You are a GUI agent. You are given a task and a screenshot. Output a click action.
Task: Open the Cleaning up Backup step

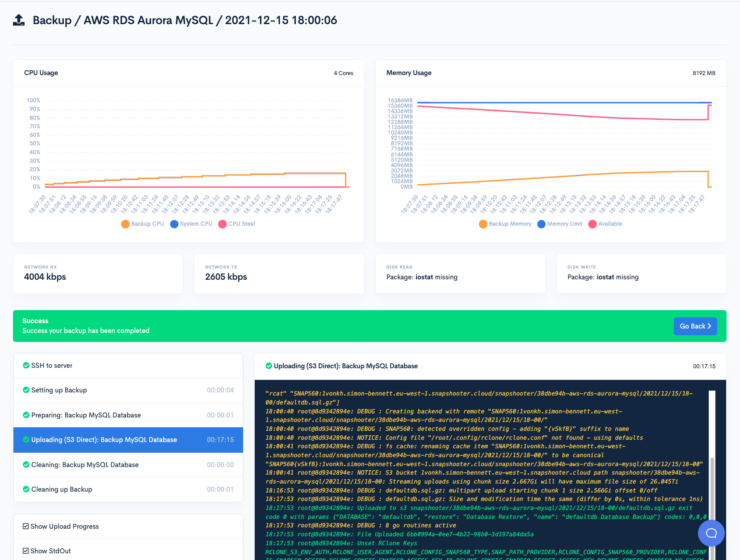click(x=128, y=489)
